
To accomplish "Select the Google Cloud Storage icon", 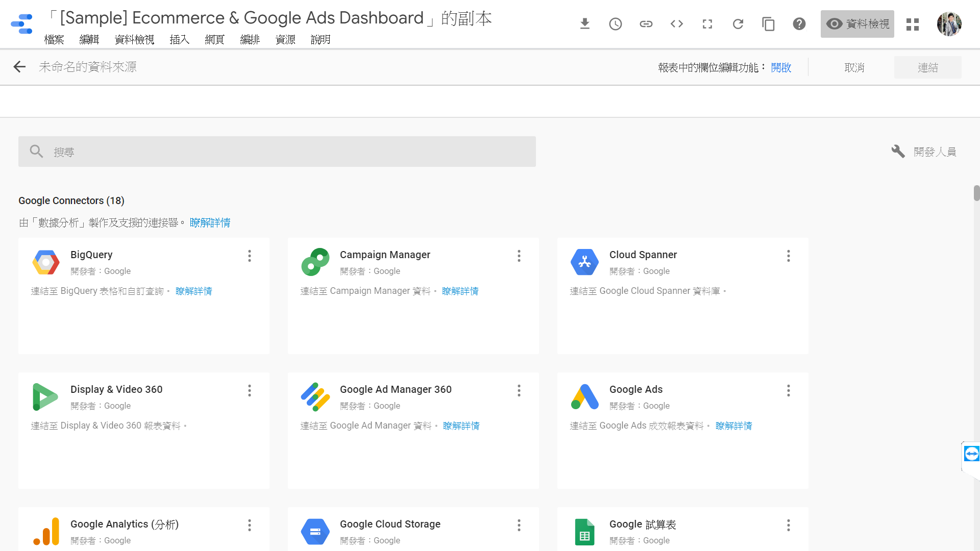I will pos(315,532).
